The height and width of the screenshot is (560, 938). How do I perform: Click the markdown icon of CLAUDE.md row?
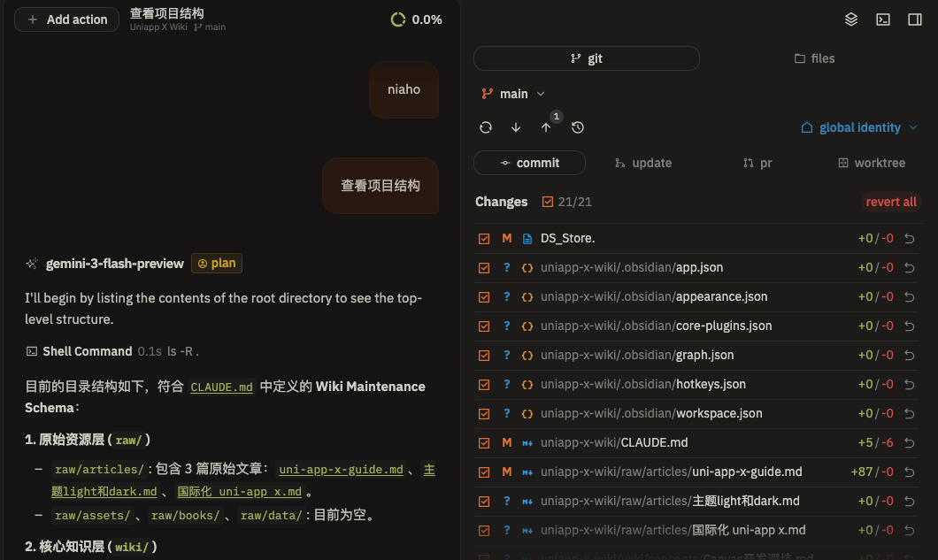coord(527,442)
